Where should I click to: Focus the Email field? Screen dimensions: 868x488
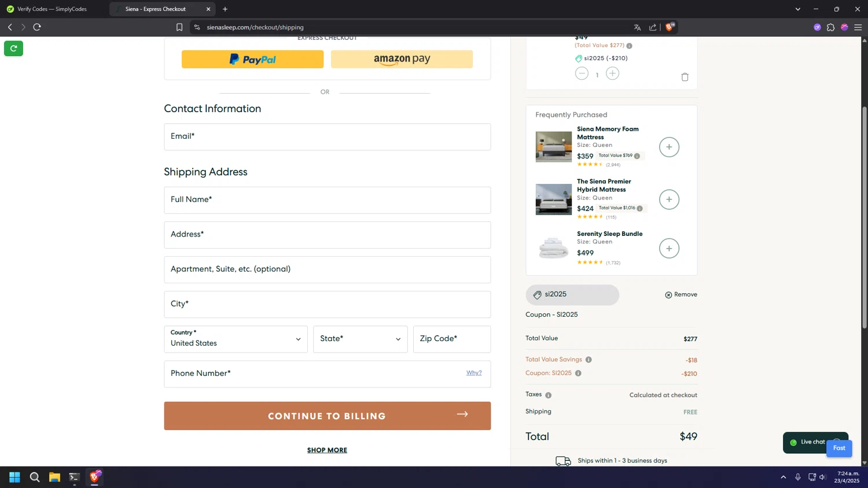327,137
